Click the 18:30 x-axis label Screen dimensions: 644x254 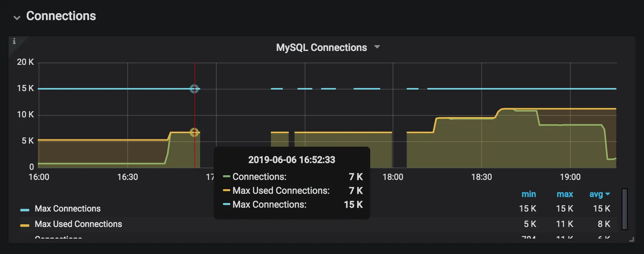click(482, 177)
